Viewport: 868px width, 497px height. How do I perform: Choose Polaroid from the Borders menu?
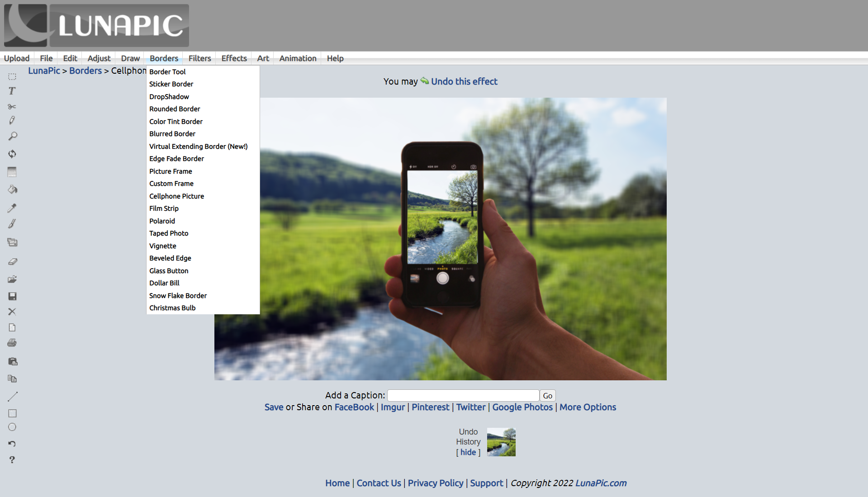click(162, 221)
